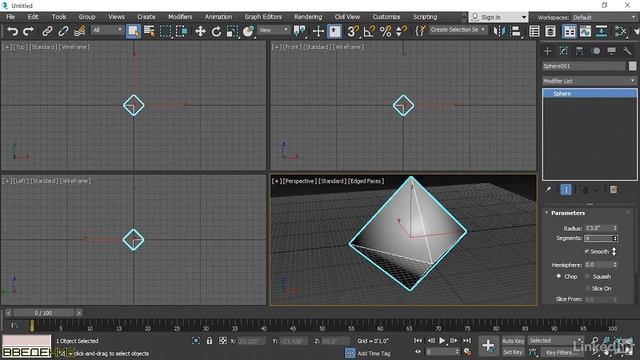Open the selection filter All dropdown
This screenshot has width=640, height=360.
(x=108, y=30)
